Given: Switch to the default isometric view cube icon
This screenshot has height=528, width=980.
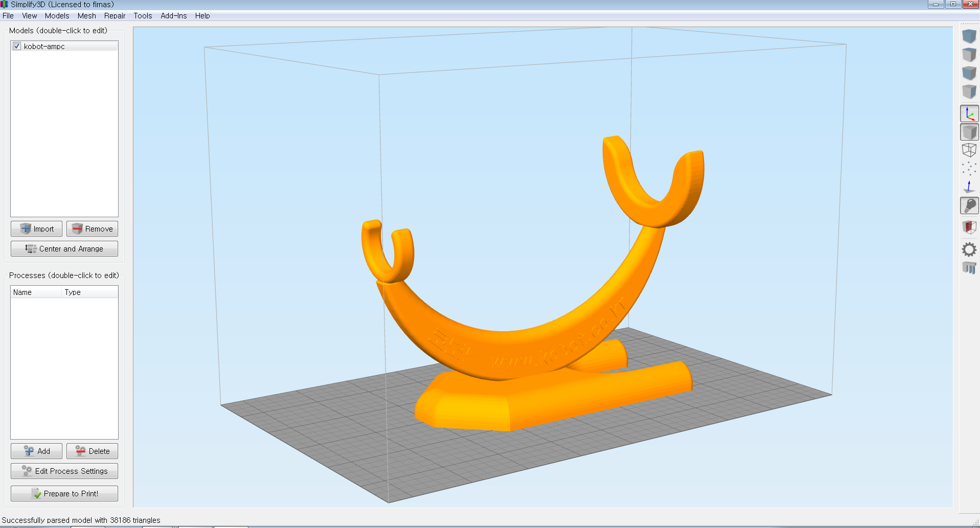Looking at the screenshot, I should tap(969, 36).
